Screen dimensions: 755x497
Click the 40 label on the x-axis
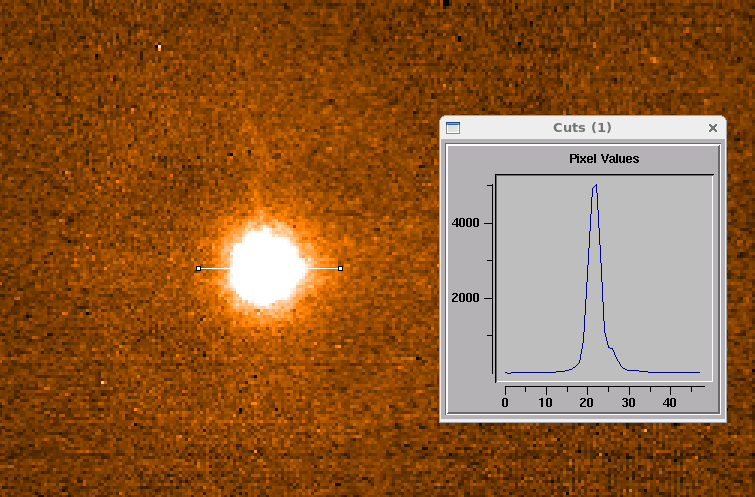point(669,403)
